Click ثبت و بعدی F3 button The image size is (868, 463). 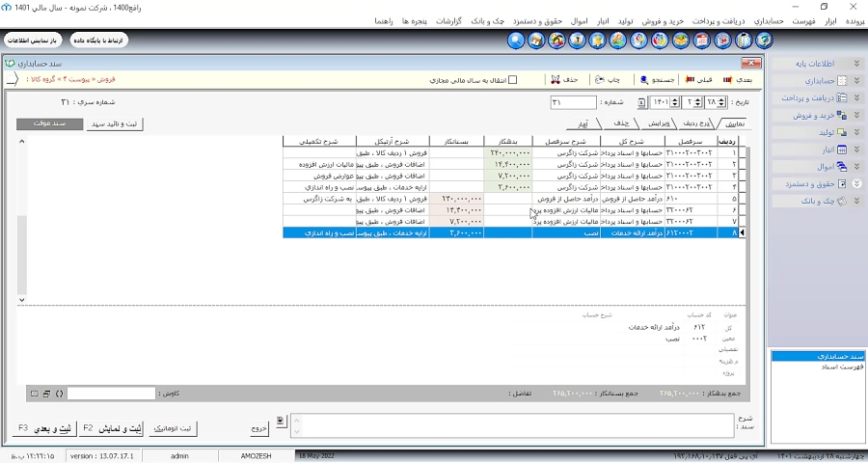pos(44,428)
